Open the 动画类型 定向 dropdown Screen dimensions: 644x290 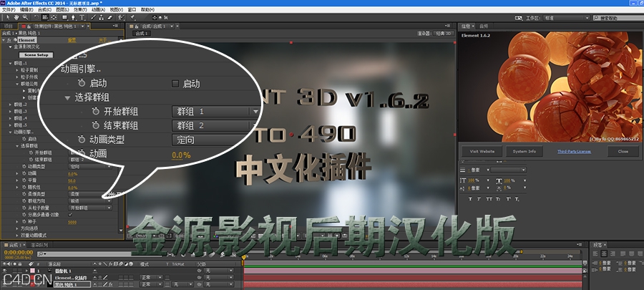(x=89, y=166)
